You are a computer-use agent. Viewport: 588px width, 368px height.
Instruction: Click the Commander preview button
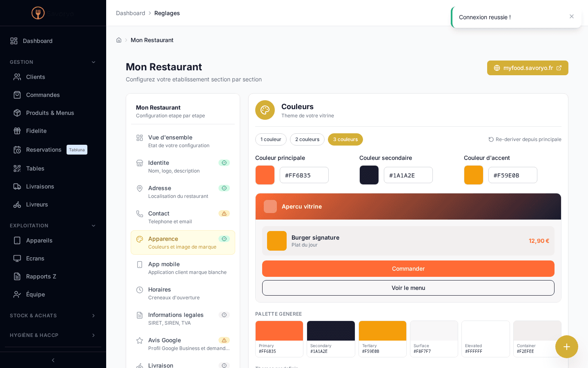[x=408, y=269]
